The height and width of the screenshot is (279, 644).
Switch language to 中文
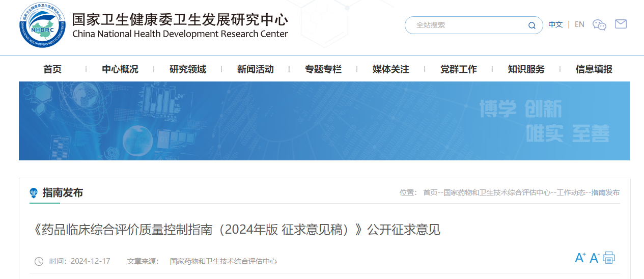(x=555, y=24)
